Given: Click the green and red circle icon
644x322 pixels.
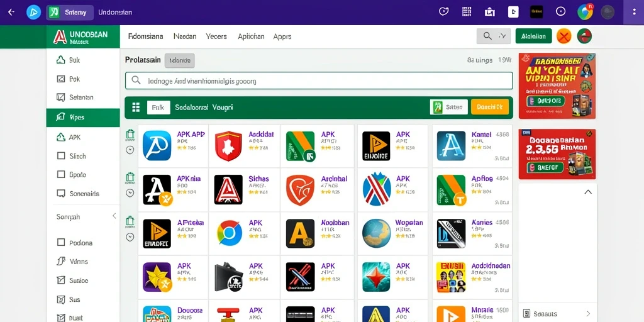Looking at the screenshot, I should 584,36.
